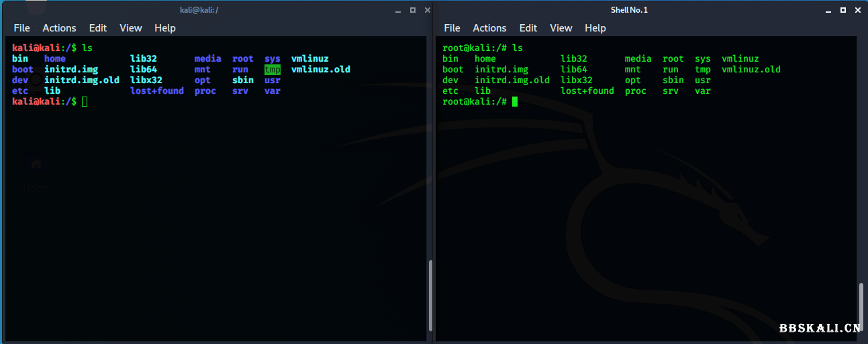The image size is (868, 344).
Task: Click the kali@kali terminal scrollbar handle
Action: point(430,295)
